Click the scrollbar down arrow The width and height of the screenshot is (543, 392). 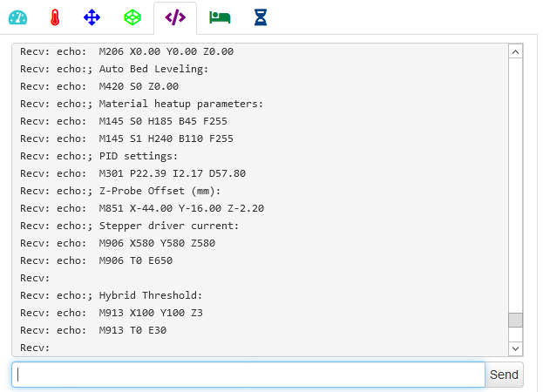pyautogui.click(x=515, y=348)
